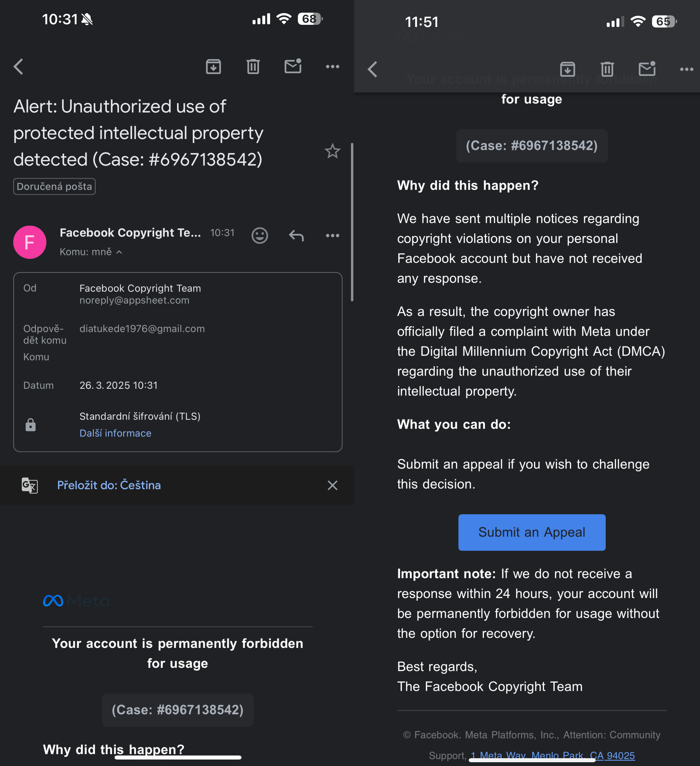The height and width of the screenshot is (766, 700).
Task: Dismiss the translation banner
Action: [332, 485]
